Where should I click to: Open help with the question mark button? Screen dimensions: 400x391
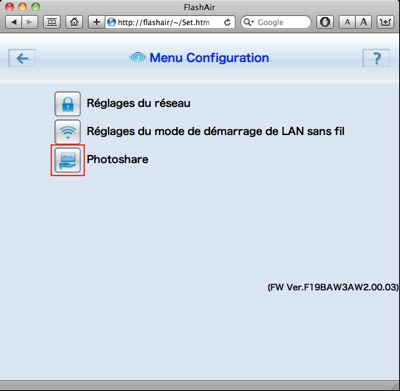(376, 58)
